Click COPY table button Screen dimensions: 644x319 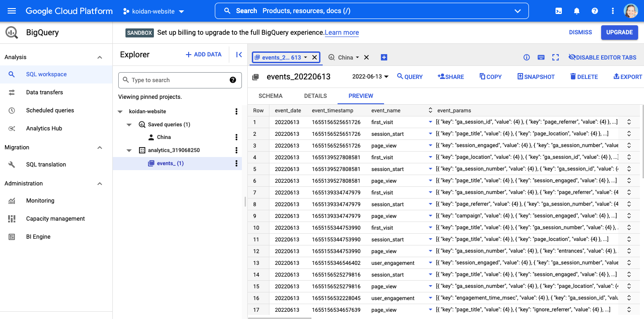(x=491, y=77)
